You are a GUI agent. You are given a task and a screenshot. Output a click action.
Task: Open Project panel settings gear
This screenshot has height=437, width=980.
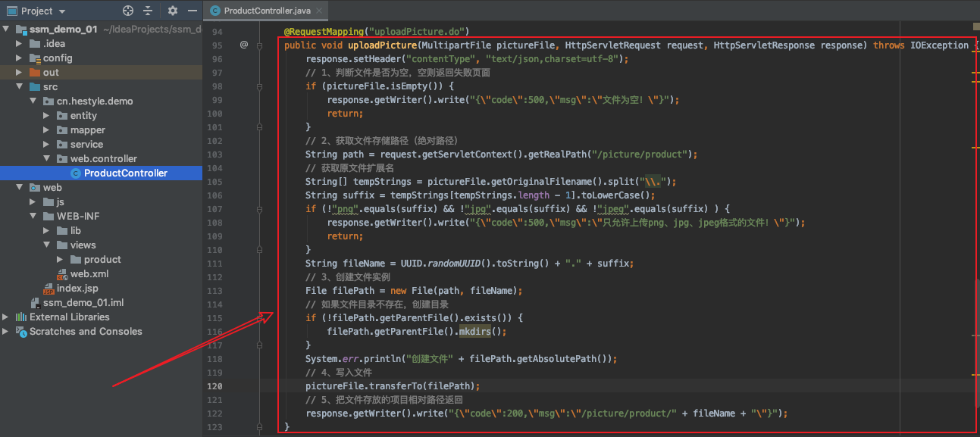(172, 11)
